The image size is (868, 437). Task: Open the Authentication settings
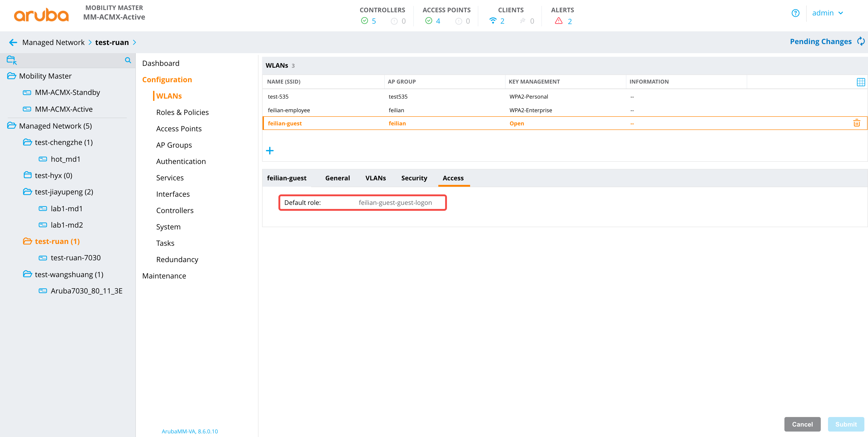point(181,161)
